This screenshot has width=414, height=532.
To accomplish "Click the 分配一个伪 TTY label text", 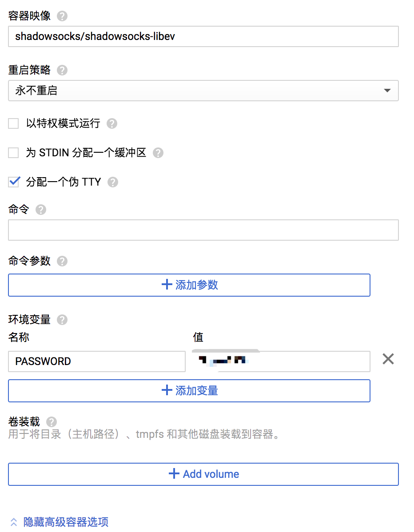I will 64,182.
